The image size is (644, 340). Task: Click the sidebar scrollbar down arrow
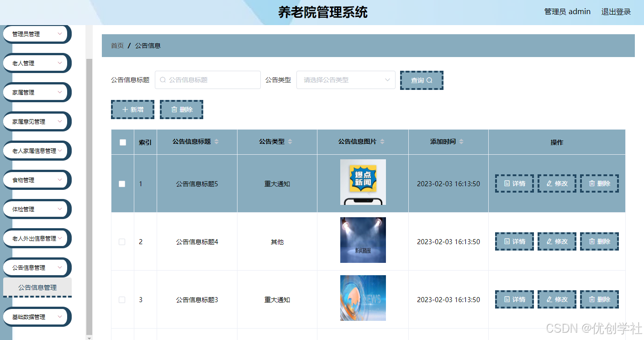pos(89,338)
